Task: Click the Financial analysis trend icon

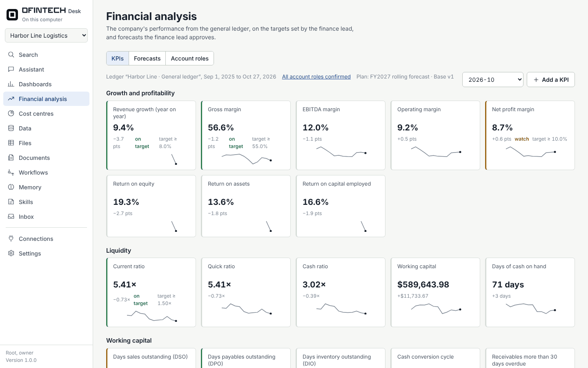Action: pos(11,99)
